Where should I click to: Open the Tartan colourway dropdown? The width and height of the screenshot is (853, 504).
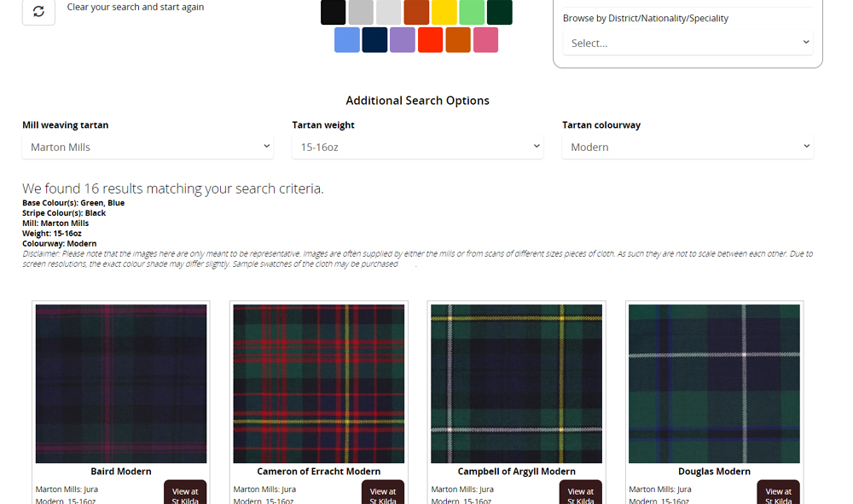(x=688, y=147)
